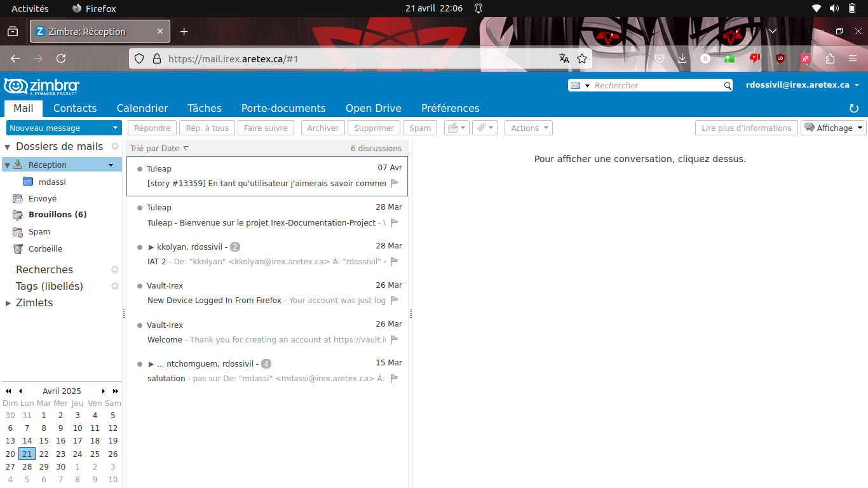Expand kkolyan, rdossivil conversation thread
This screenshot has width=868, height=488.
click(x=151, y=247)
